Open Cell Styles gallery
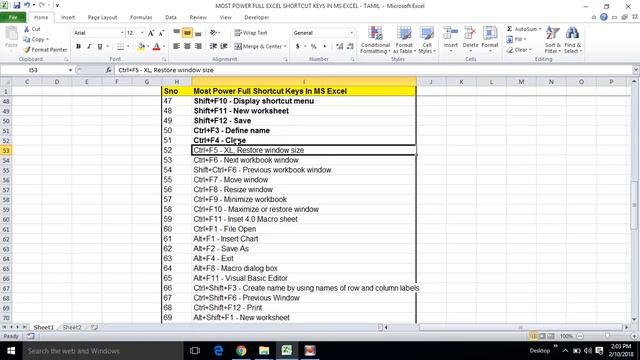Viewport: 640px width, 360px height. click(x=427, y=40)
